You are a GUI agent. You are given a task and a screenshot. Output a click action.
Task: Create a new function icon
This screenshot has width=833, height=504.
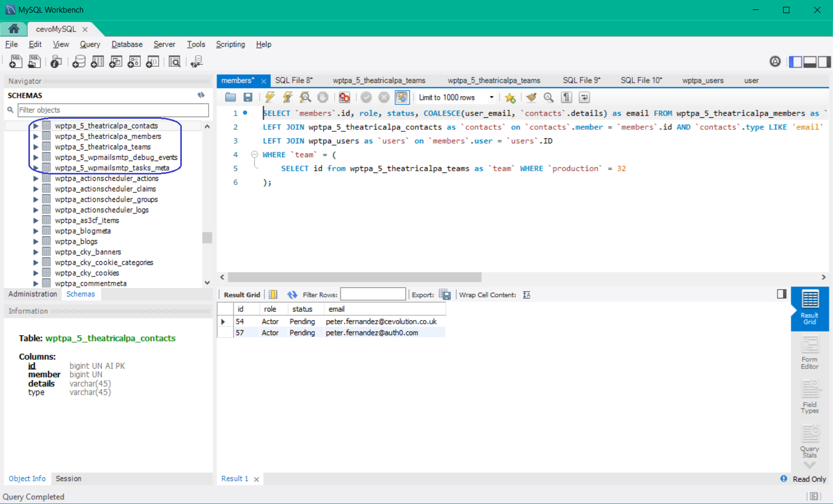152,61
